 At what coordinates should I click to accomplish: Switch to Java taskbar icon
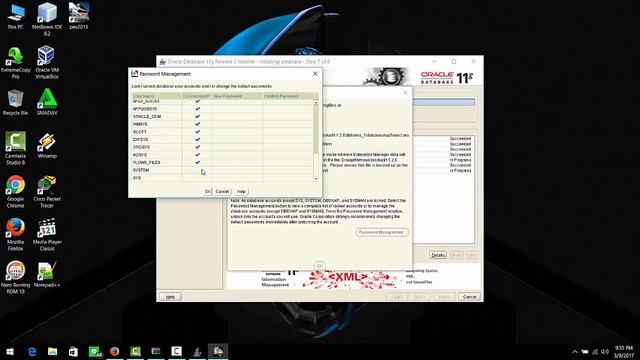[198, 351]
